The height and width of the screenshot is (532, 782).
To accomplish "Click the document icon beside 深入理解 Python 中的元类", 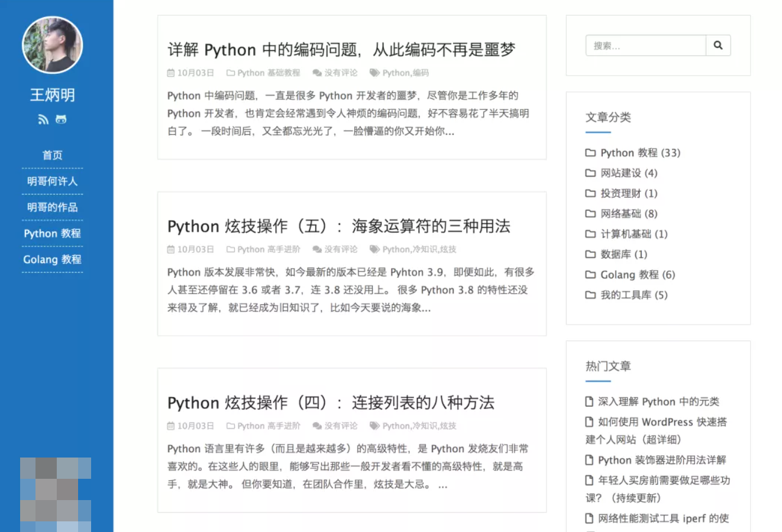I will click(589, 402).
